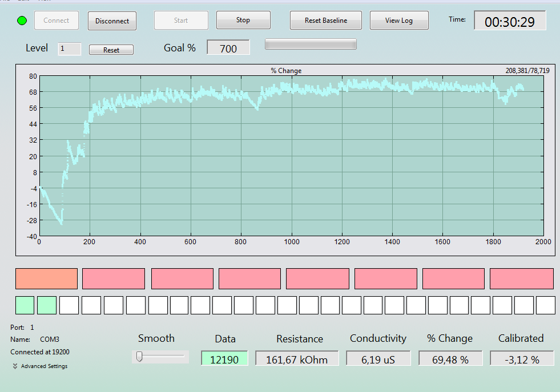The height and width of the screenshot is (392, 560).
Task: Click the green connection status indicator
Action: pyautogui.click(x=22, y=21)
